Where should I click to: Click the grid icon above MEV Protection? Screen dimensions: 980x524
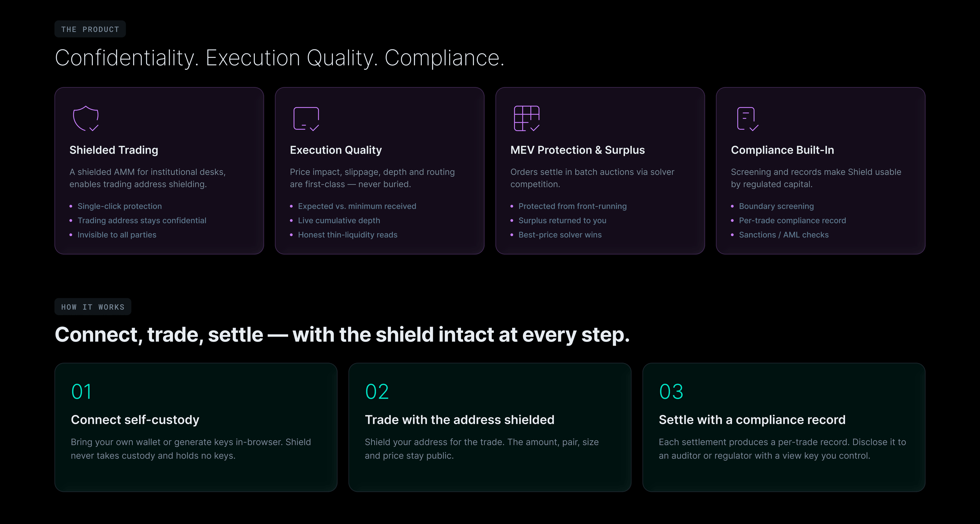pos(526,118)
